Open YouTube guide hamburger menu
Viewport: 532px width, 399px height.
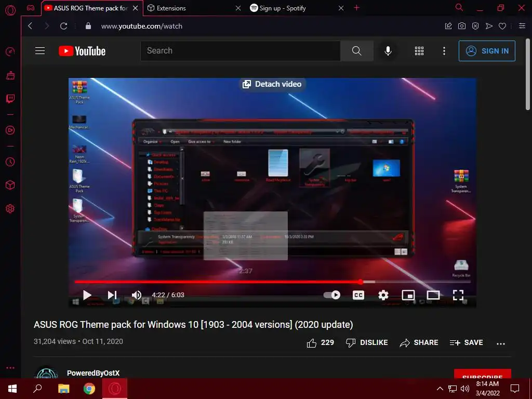[x=40, y=51]
